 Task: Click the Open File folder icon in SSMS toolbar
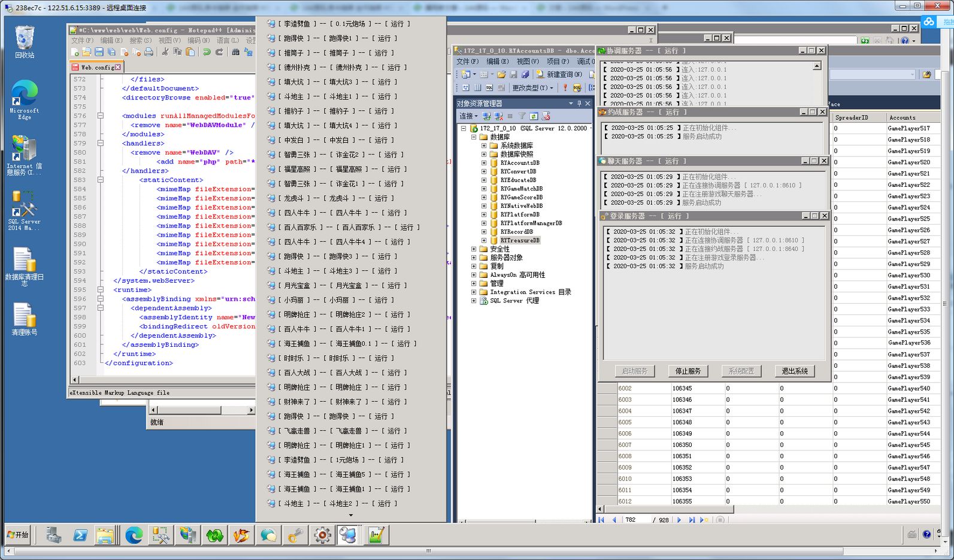coord(501,74)
